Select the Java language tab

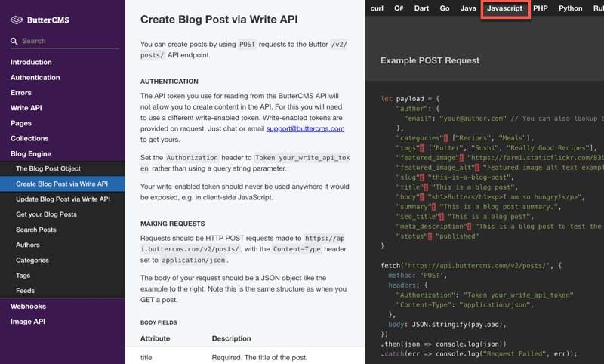468,8
